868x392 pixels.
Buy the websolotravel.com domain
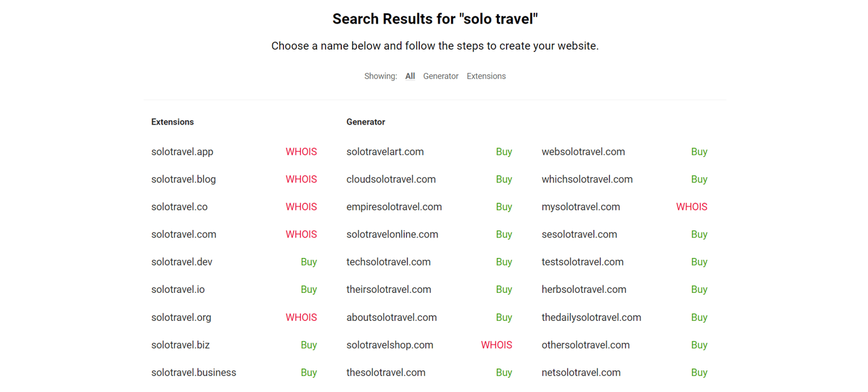pos(699,151)
